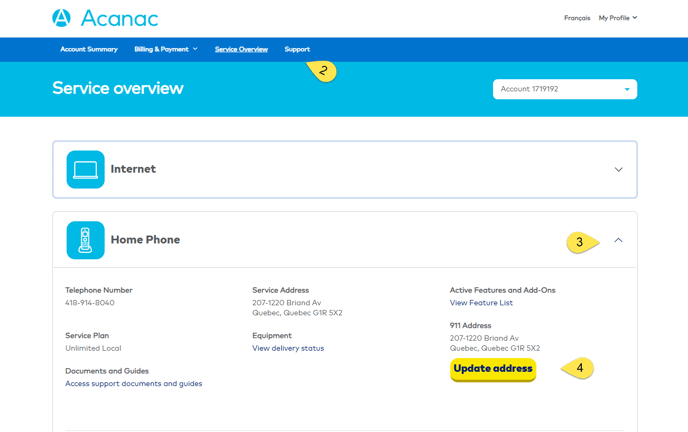Open View Feature List link
This screenshot has height=432, width=688.
(481, 303)
